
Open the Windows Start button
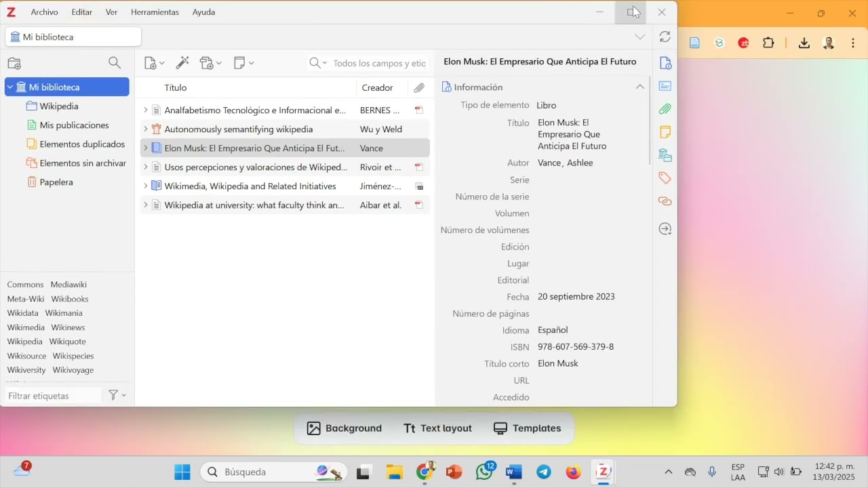click(182, 472)
